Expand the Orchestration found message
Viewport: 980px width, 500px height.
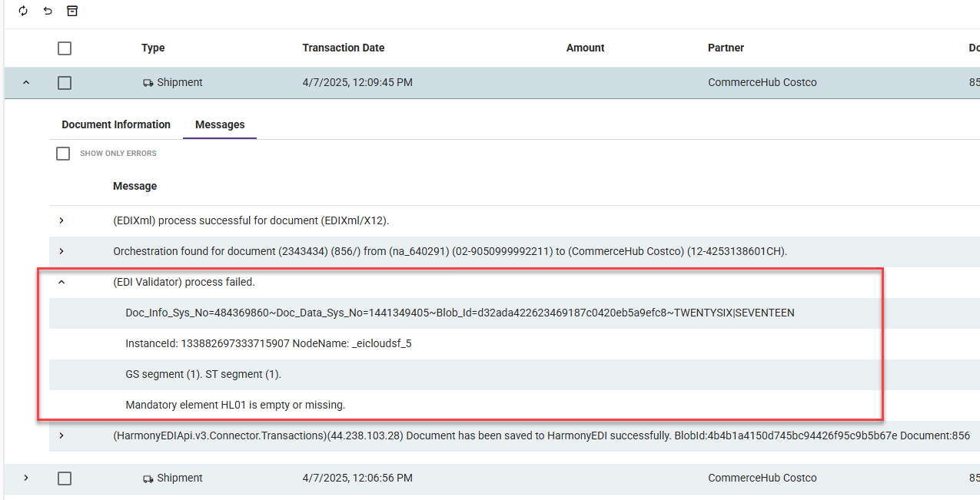point(61,251)
